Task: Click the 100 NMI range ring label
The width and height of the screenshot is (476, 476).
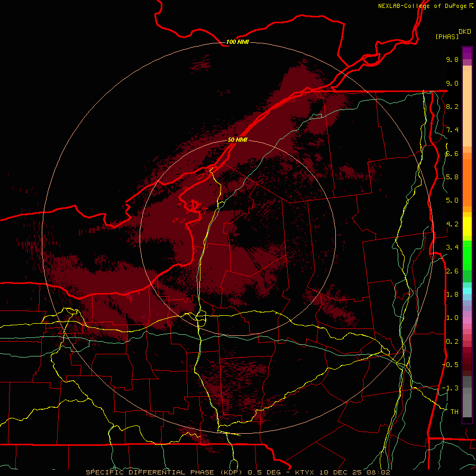Action: (x=237, y=42)
